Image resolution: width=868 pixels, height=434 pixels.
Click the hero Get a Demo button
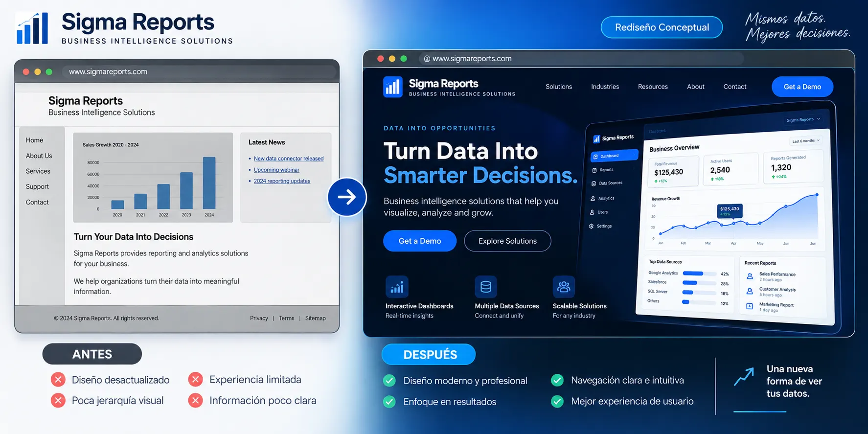420,241
